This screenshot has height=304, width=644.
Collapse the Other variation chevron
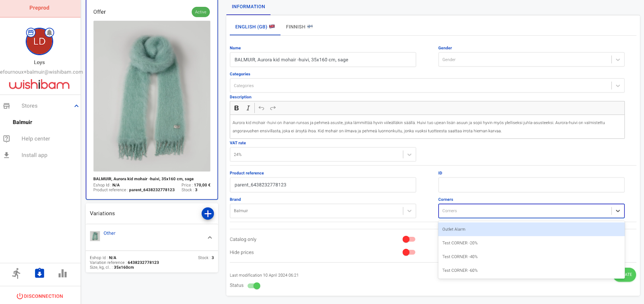[210, 237]
